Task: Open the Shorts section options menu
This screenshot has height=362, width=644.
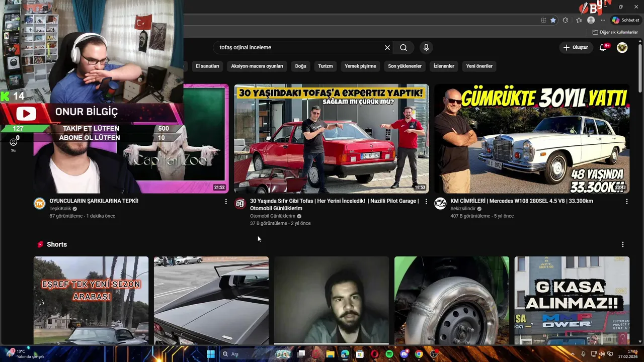Action: 623,244
